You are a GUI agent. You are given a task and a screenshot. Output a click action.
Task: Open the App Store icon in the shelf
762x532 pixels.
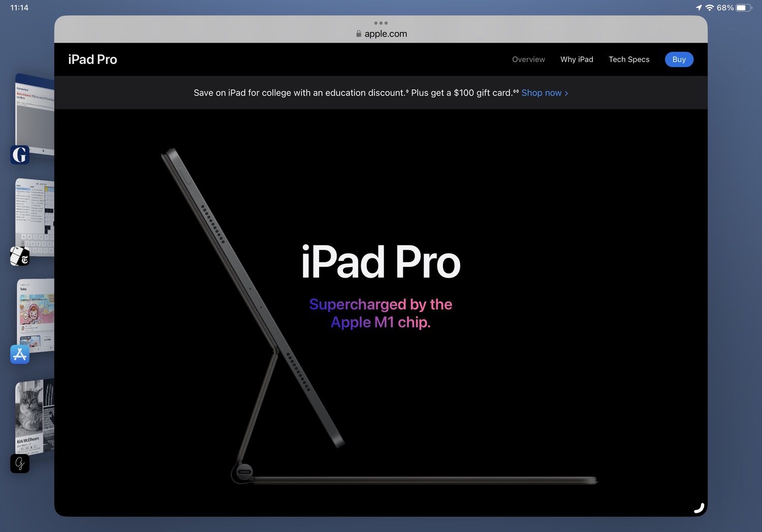[x=20, y=354]
